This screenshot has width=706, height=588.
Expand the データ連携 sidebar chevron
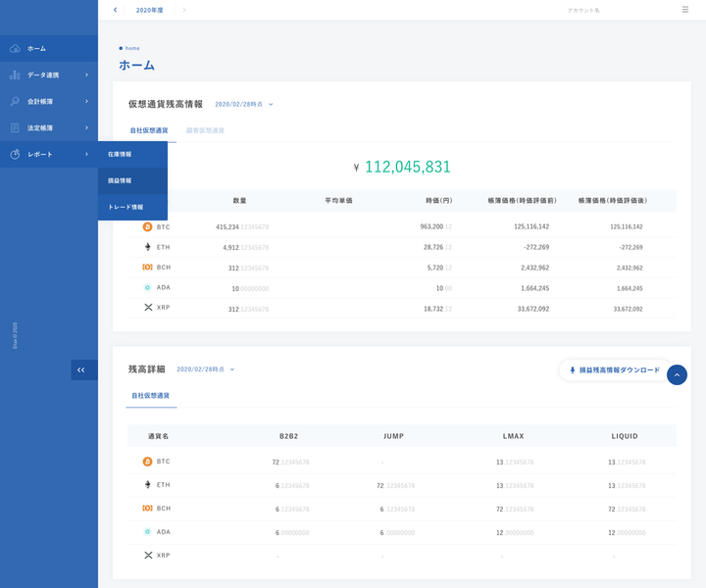click(x=87, y=74)
